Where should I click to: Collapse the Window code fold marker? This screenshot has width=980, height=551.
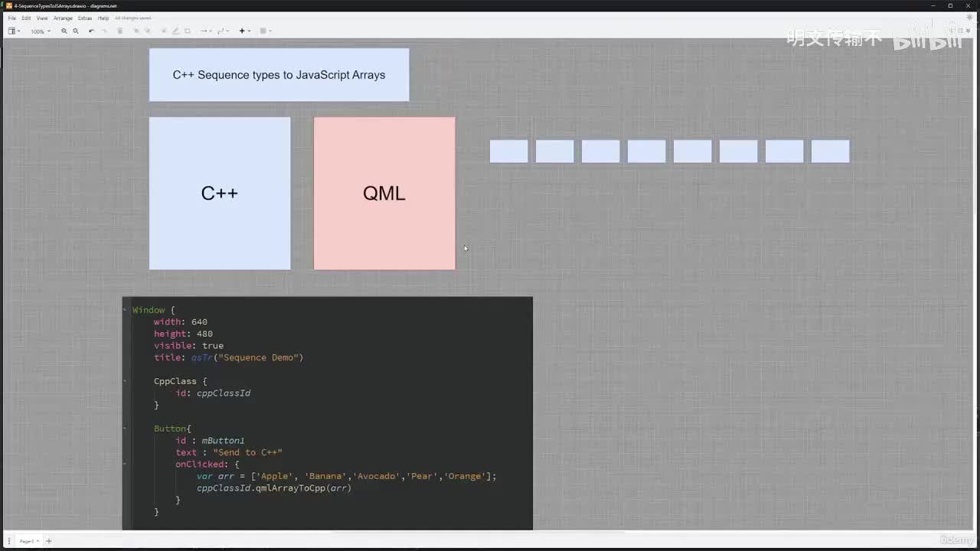click(x=125, y=310)
